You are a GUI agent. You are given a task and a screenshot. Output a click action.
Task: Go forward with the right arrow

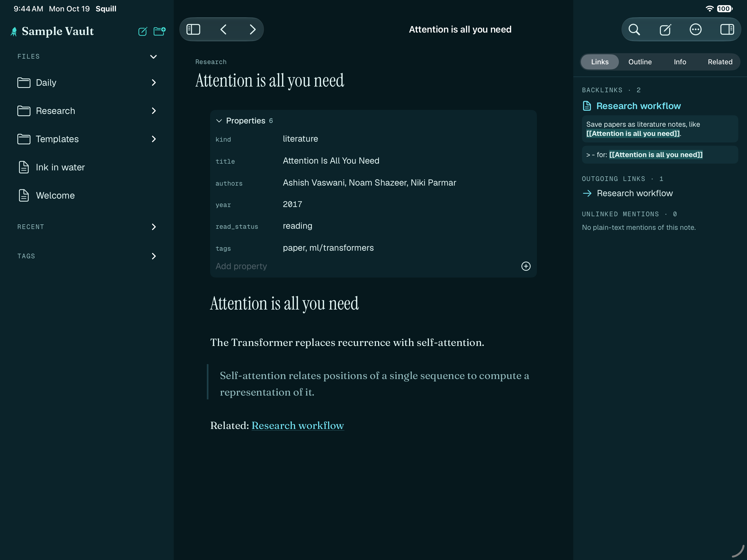[253, 29]
